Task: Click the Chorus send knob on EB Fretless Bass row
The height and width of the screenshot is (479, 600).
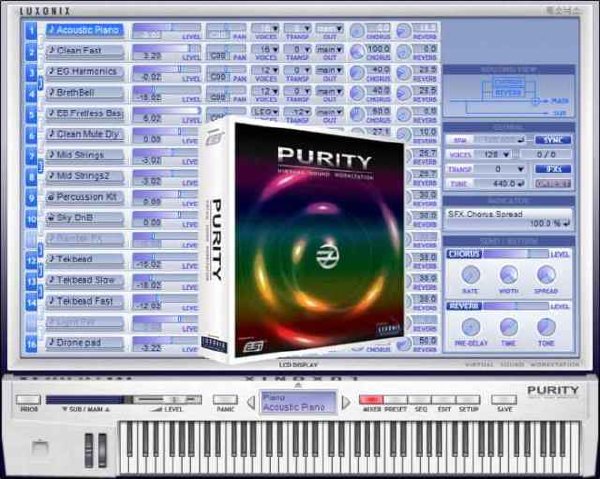Action: pos(357,114)
